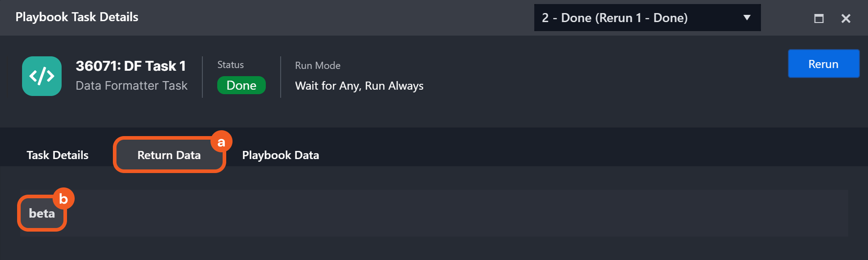Image resolution: width=868 pixels, height=260 pixels.
Task: Maximize the Playbook Task Details window
Action: click(819, 18)
